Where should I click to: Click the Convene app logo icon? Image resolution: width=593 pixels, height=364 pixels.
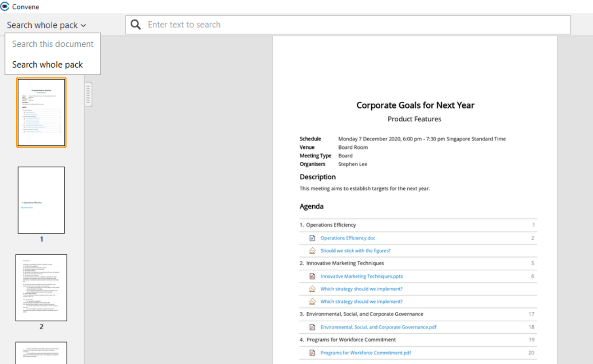[5, 7]
